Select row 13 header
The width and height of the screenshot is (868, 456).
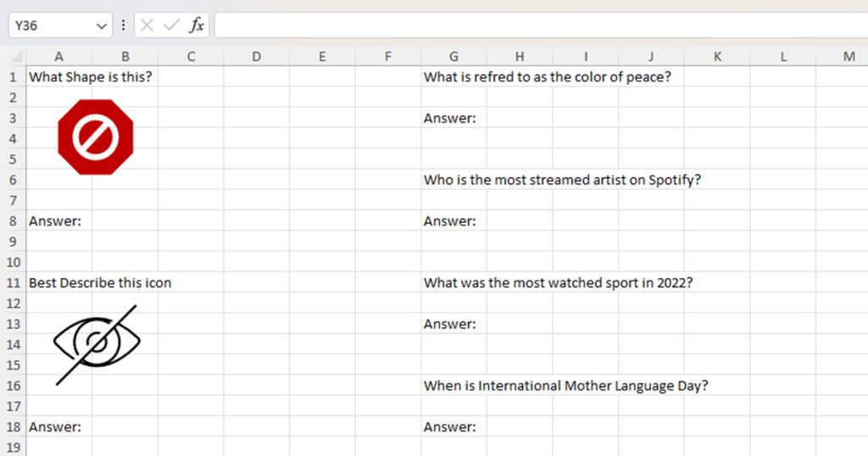[x=13, y=324]
